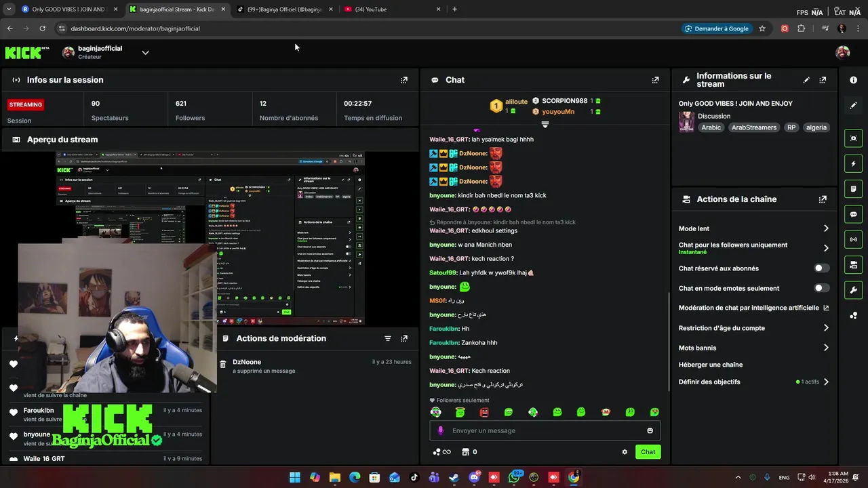Select the baginjaofficial Stream Kick tab

pos(178,9)
